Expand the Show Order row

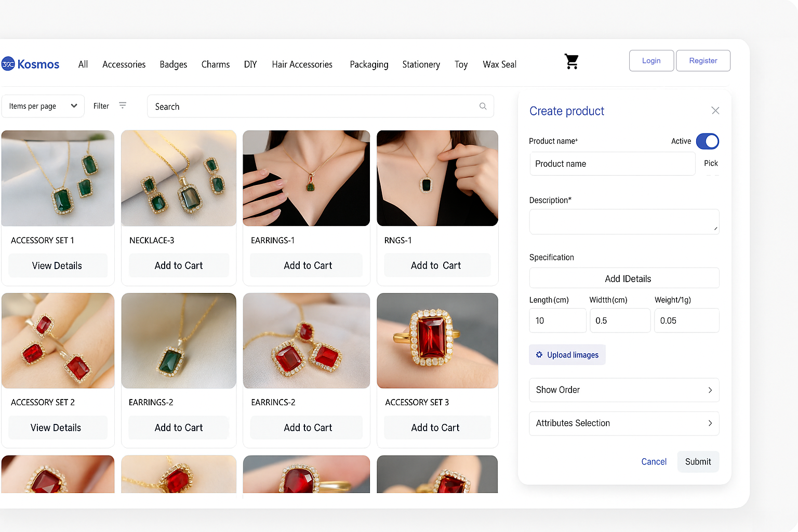tap(623, 390)
